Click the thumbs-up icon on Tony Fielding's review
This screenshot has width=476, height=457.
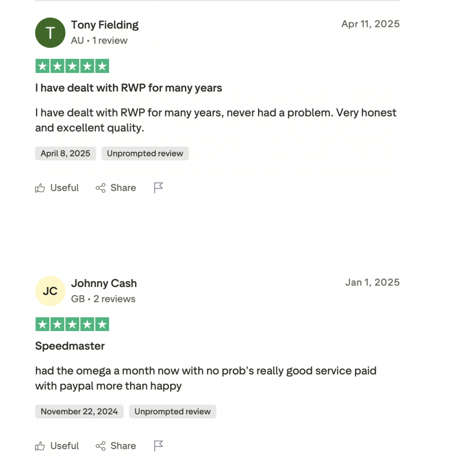pos(40,188)
